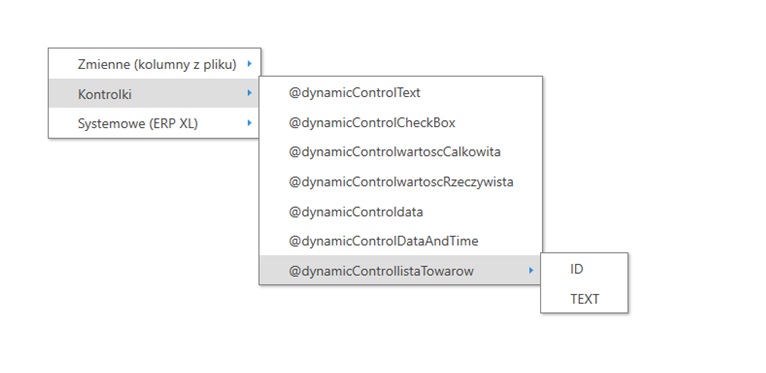Open Zmienne (kolumny z pliku) menu entry
Viewport: 766px width, 373px height.
155,64
